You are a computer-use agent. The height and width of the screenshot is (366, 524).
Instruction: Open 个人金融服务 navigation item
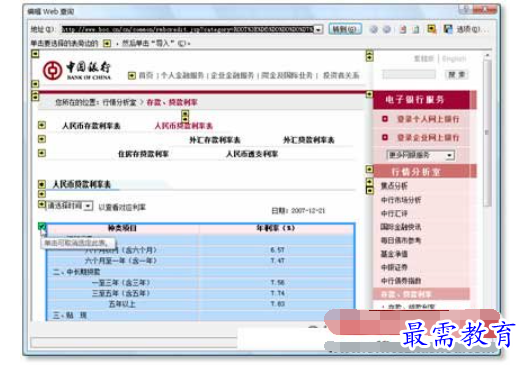pos(182,76)
